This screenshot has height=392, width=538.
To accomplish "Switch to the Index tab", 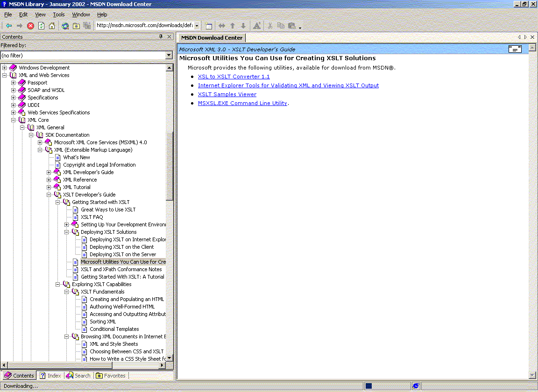I will click(x=51, y=376).
